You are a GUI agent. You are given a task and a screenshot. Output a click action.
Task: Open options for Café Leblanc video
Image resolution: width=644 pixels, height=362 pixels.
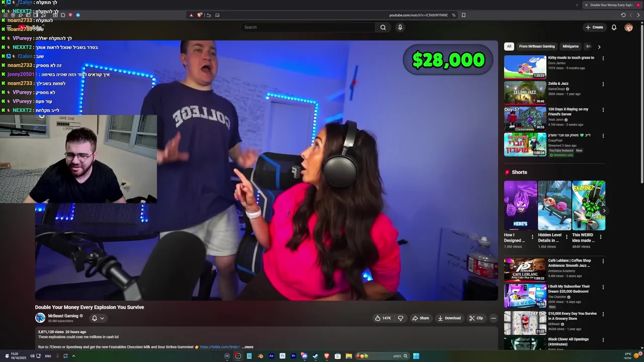(x=603, y=261)
